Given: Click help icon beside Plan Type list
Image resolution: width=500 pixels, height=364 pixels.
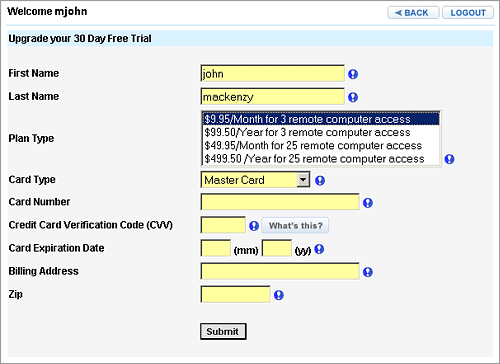Looking at the screenshot, I should [x=449, y=159].
